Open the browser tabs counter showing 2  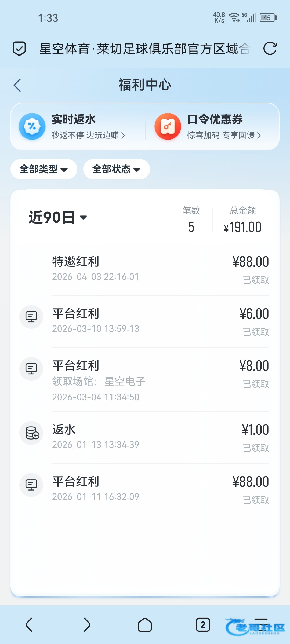click(203, 625)
